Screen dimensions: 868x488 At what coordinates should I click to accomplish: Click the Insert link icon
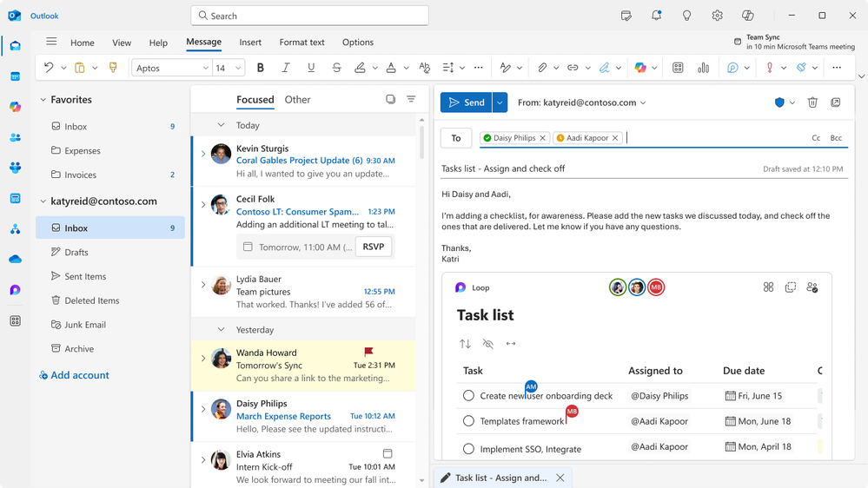573,68
